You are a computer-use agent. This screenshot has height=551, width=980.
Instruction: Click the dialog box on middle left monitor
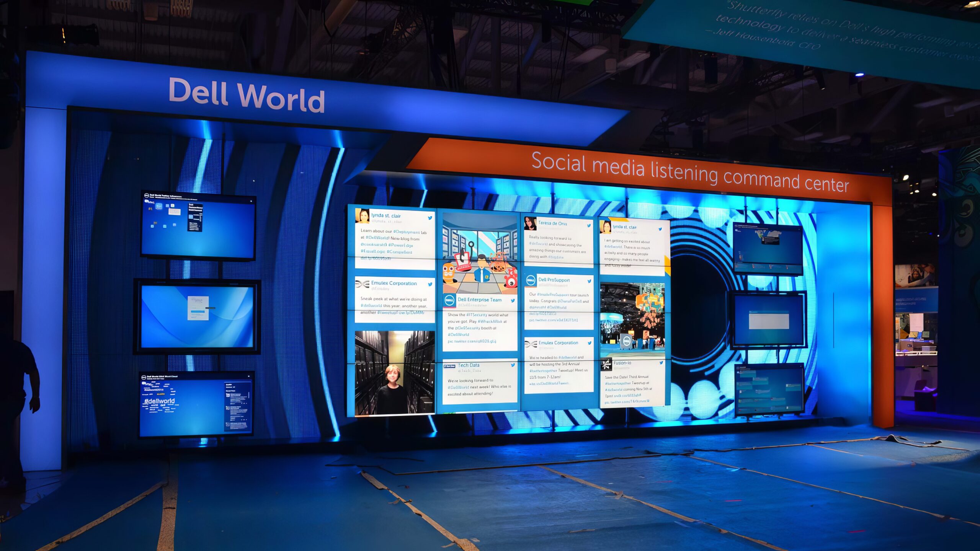tap(198, 308)
